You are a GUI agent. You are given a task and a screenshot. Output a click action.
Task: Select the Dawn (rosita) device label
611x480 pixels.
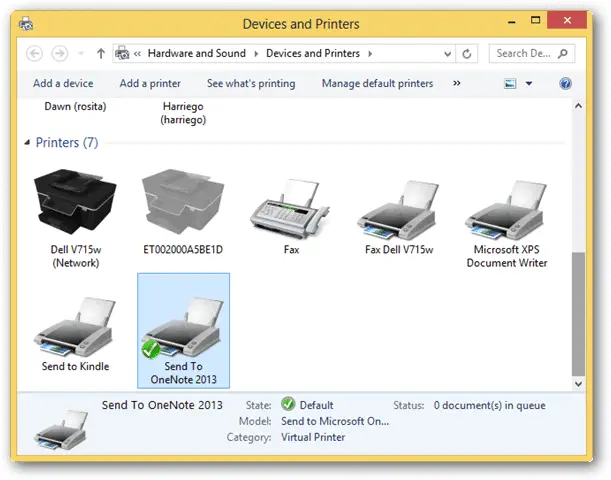click(75, 106)
